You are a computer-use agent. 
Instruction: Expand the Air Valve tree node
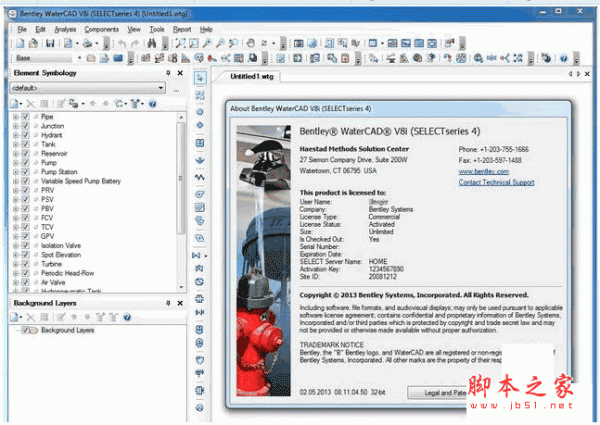(16, 282)
